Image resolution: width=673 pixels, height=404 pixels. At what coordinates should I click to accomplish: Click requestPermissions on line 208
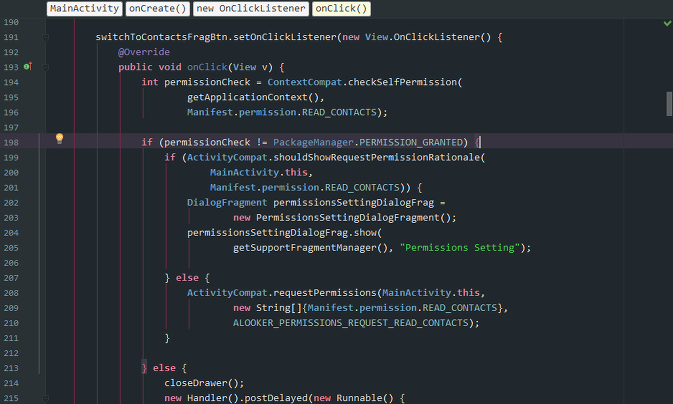click(x=325, y=293)
